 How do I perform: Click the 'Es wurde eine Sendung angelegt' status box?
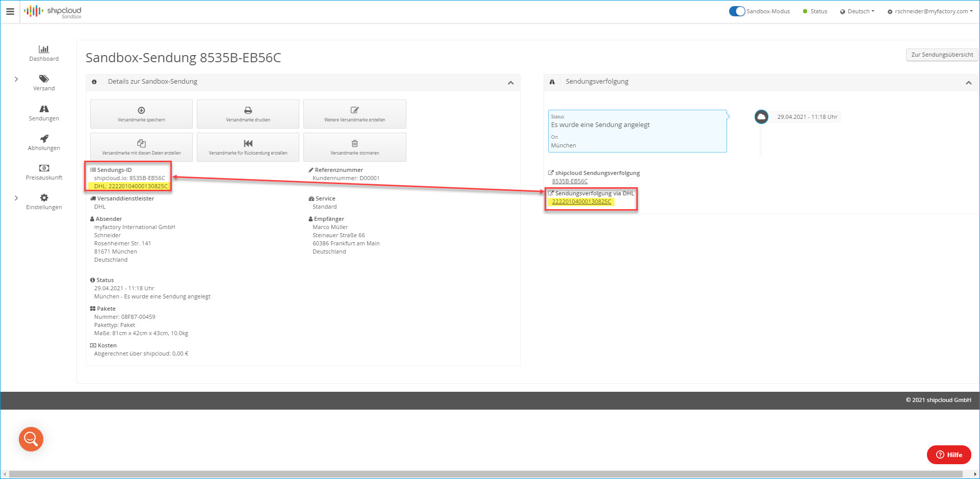637,131
